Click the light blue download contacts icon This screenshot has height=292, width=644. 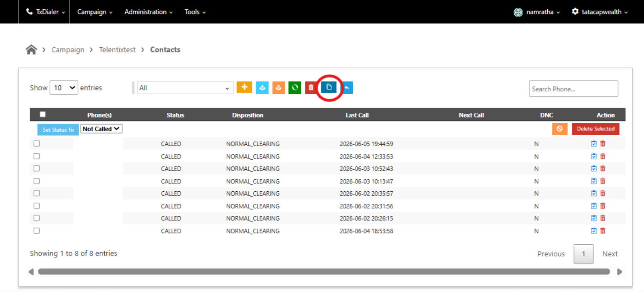(x=262, y=87)
